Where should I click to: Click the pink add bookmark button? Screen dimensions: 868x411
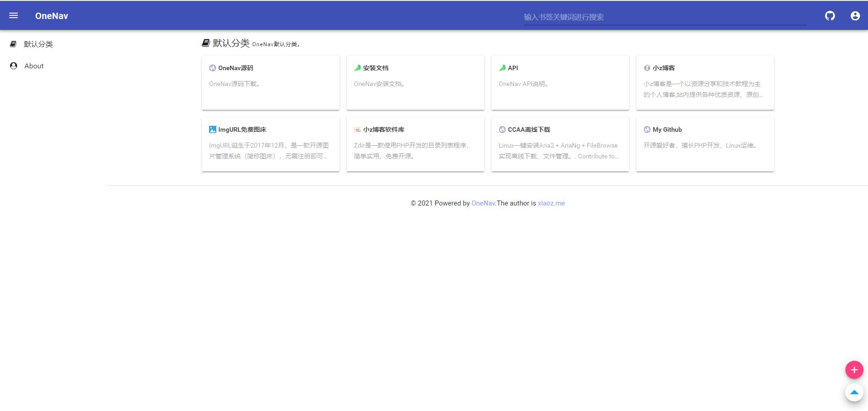[854, 370]
